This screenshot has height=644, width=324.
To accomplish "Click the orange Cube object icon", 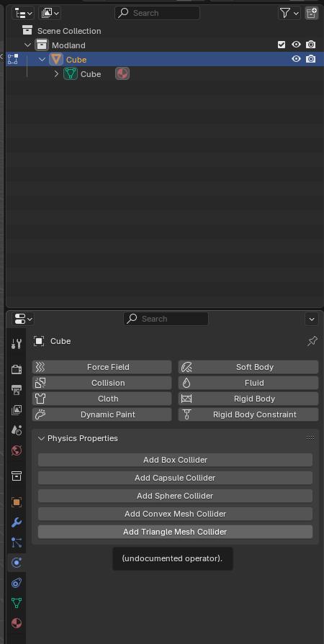I will tap(56, 59).
